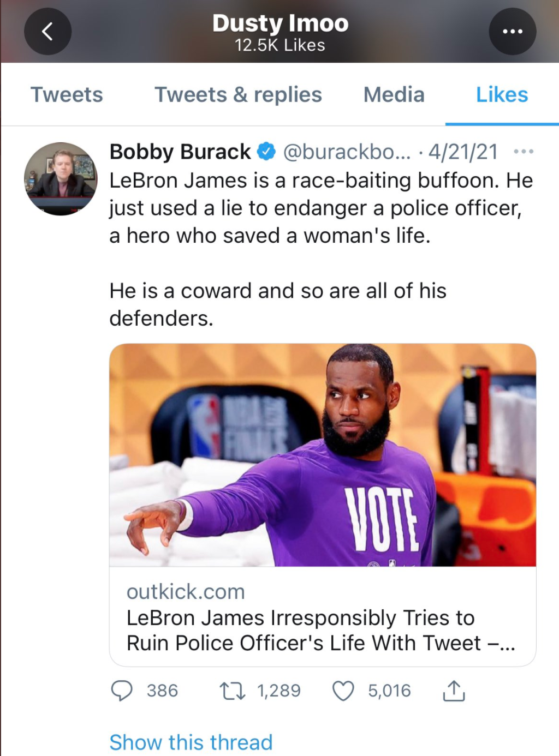Open the outkick.com article headline
Viewport: 559px width, 756px height.
(x=321, y=630)
